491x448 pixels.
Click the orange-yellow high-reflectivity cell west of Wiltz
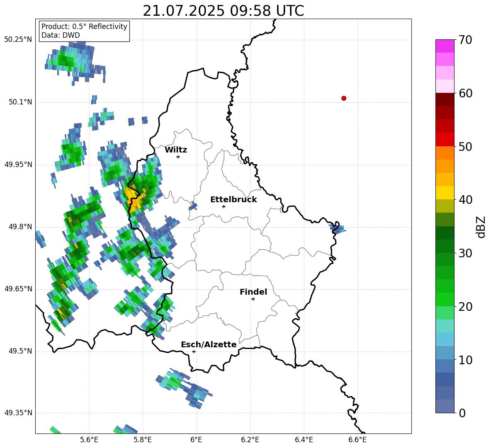tap(133, 199)
